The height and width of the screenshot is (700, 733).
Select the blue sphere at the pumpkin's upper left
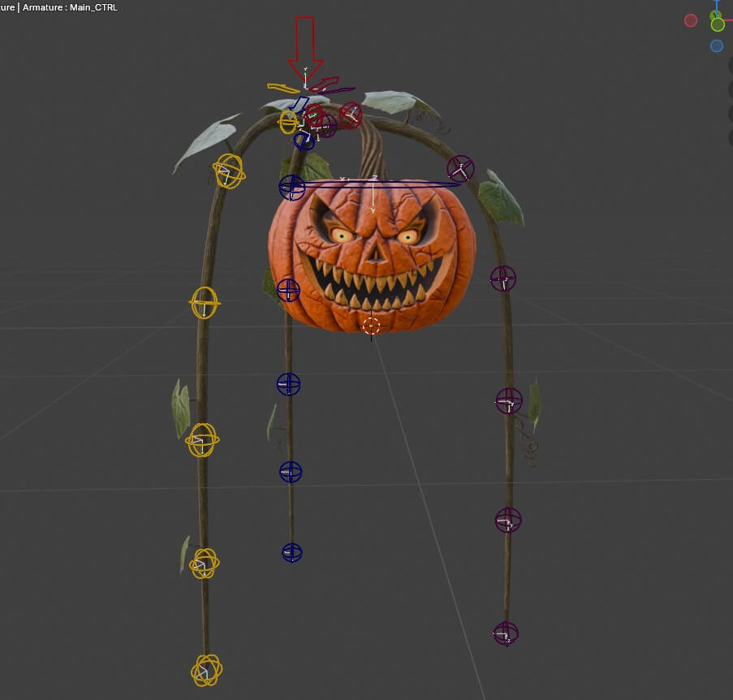291,187
